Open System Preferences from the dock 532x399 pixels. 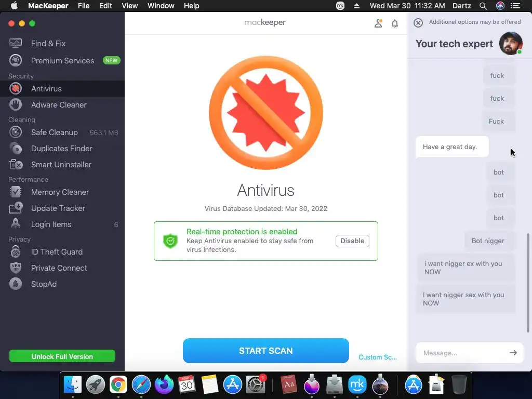tap(255, 384)
